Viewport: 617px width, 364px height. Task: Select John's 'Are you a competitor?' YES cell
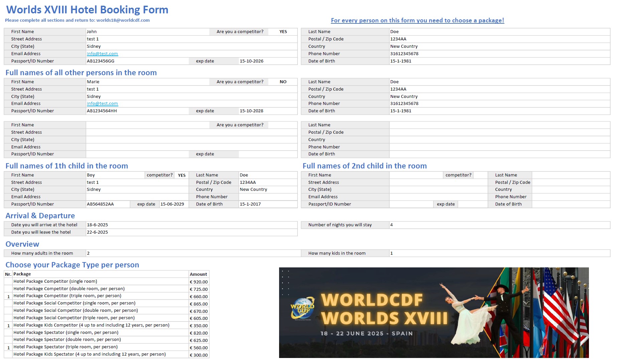pyautogui.click(x=283, y=32)
